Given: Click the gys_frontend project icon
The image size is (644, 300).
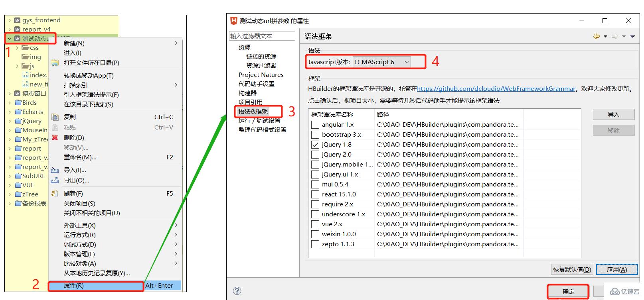Looking at the screenshot, I should pyautogui.click(x=17, y=20).
